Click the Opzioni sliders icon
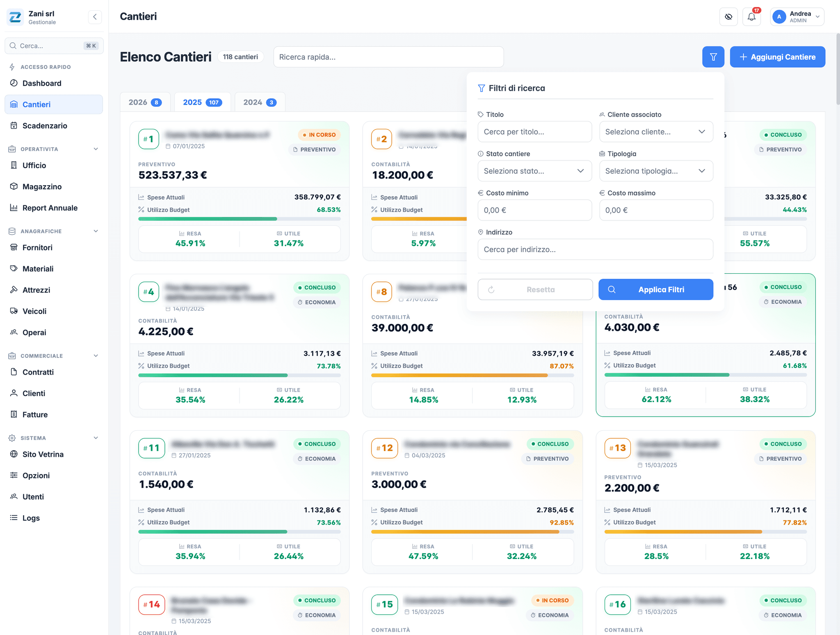 (14, 475)
